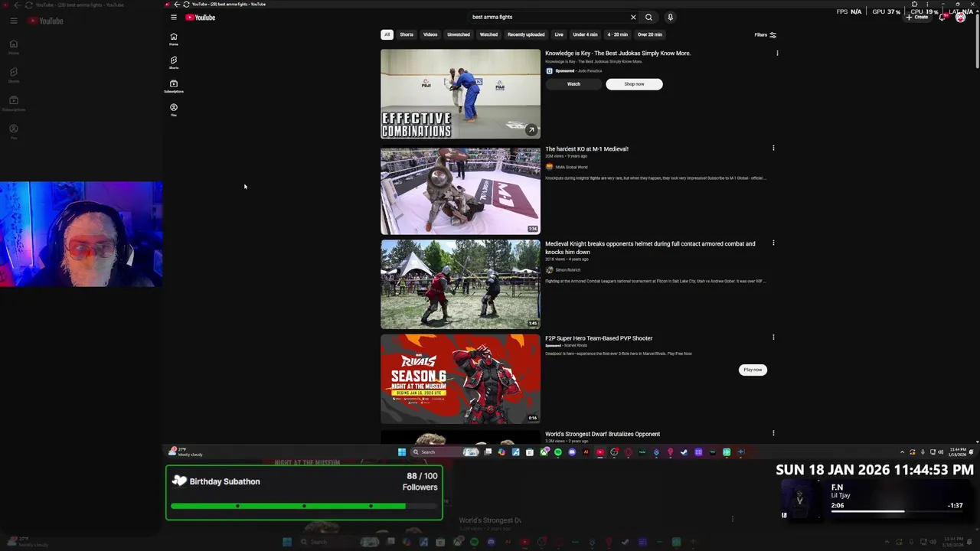Screen dimensions: 980x551
Task: Click the Windows taskbar Search box
Action: 445,452
